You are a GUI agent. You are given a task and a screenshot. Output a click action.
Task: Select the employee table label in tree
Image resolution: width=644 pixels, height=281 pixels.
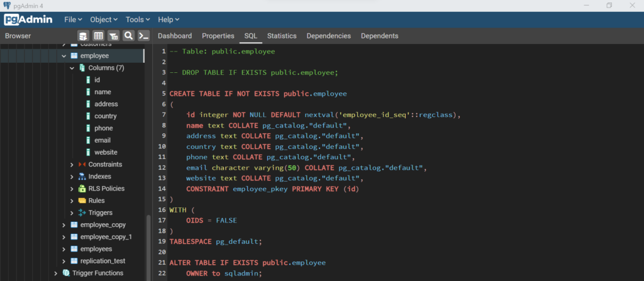click(94, 55)
